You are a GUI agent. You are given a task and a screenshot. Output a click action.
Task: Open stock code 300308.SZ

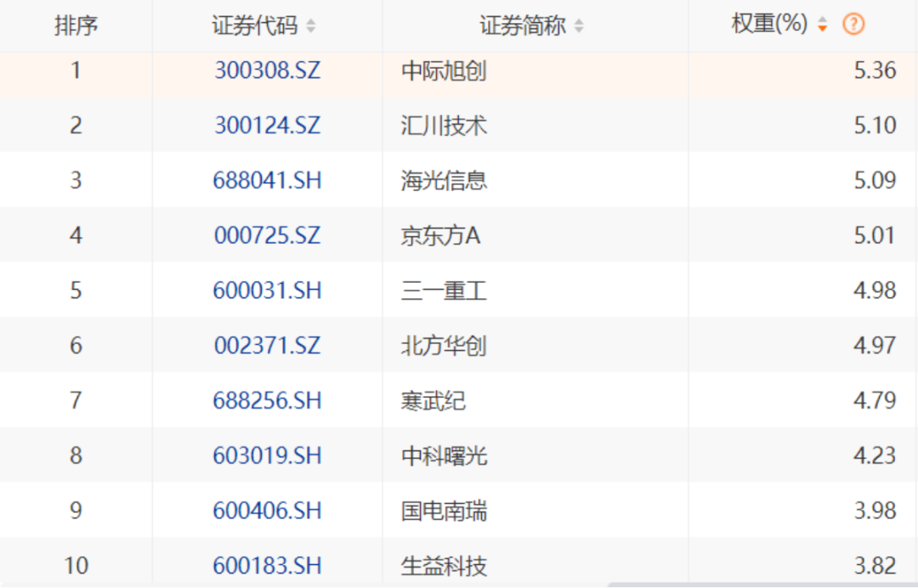[x=268, y=71]
